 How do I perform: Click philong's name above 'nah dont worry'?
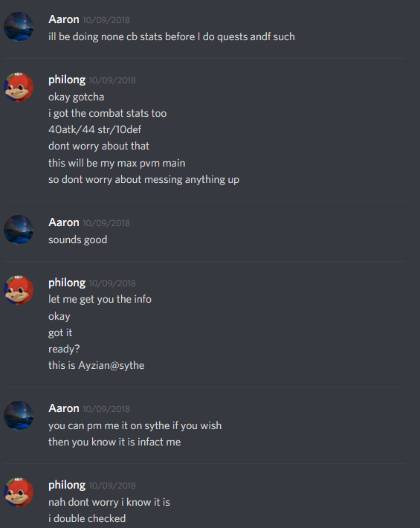pos(67,485)
